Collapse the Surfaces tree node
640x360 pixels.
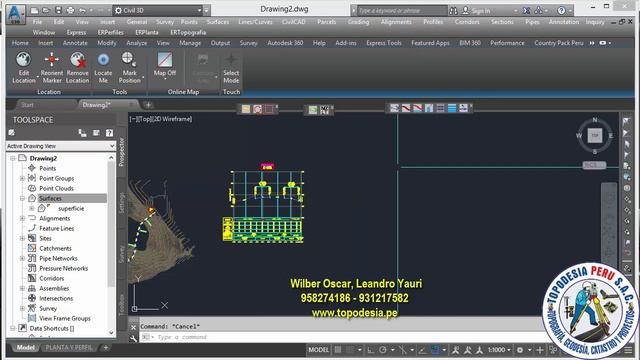point(22,198)
